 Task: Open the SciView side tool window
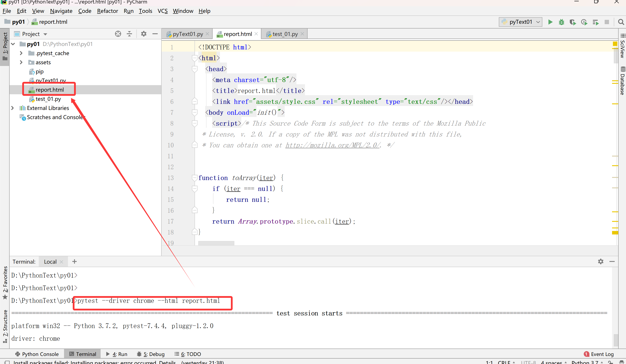click(x=622, y=46)
